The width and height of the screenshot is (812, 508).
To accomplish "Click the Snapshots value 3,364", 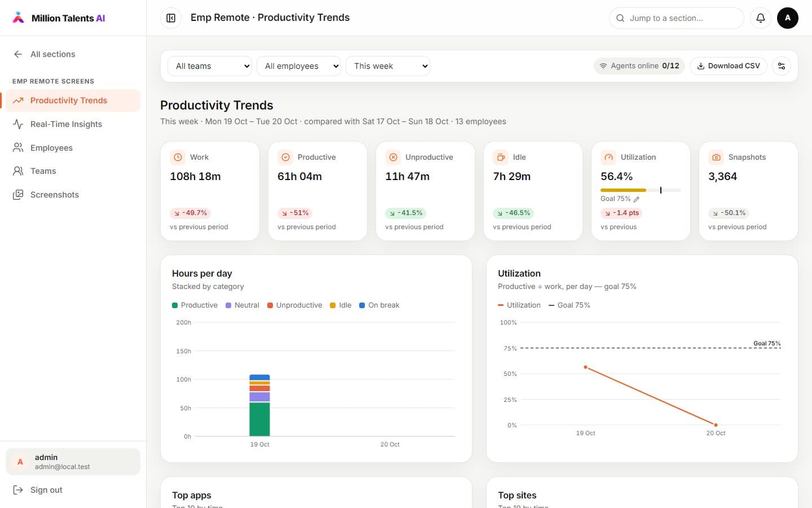I will [722, 177].
